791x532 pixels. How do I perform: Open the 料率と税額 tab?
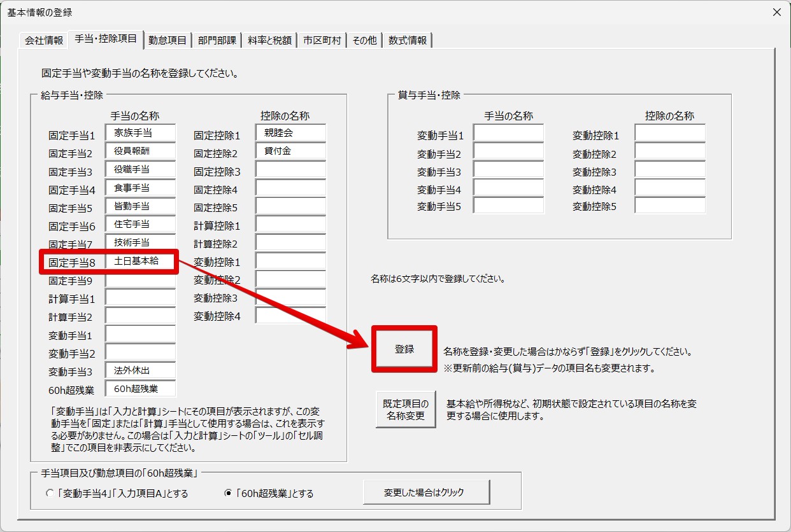(270, 41)
